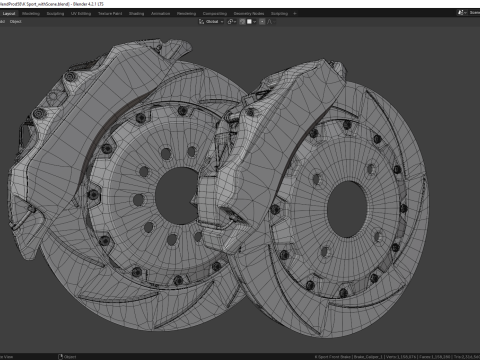The image size is (480, 360).
Task: Add a new workspace with plus button
Action: [295, 14]
